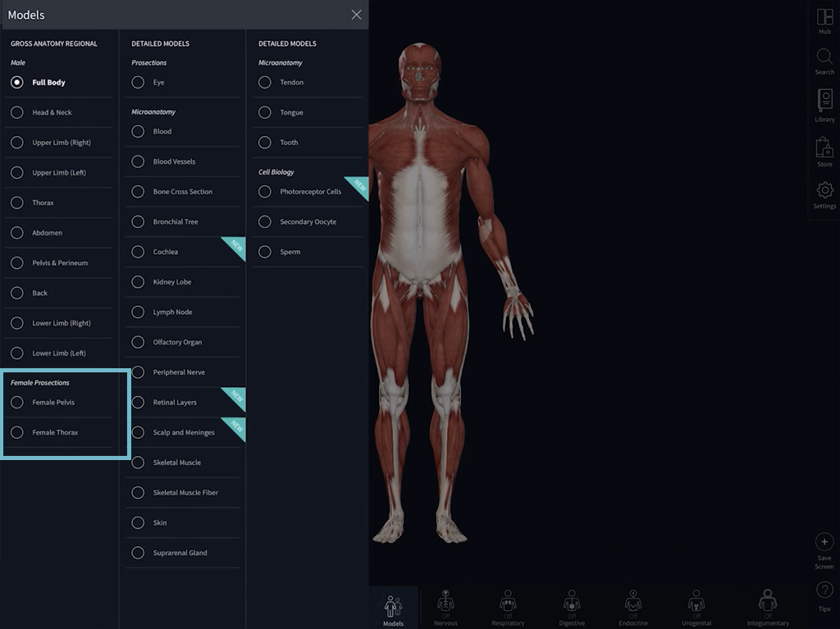Select the Skin model
Screen dimensions: 840x629
pyautogui.click(x=138, y=522)
